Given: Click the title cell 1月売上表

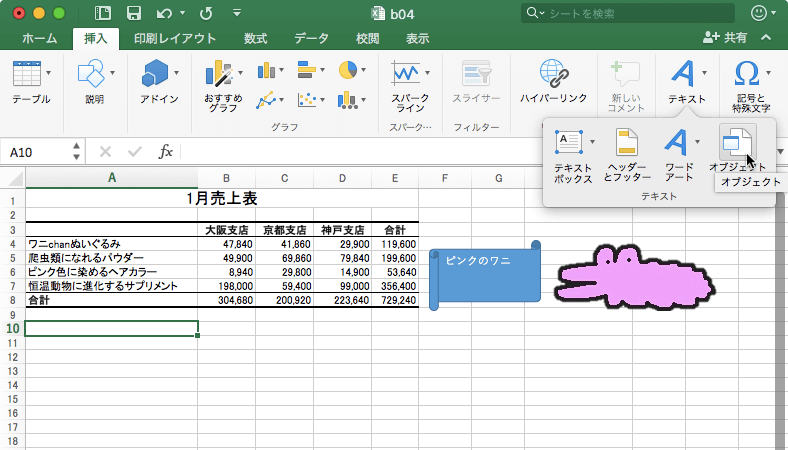Looking at the screenshot, I should coord(222,198).
